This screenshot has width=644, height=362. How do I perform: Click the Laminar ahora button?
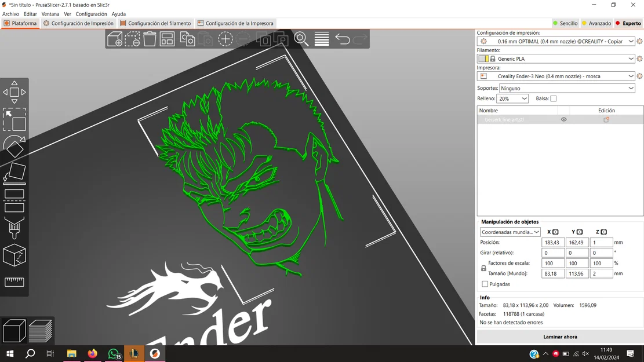[560, 337]
